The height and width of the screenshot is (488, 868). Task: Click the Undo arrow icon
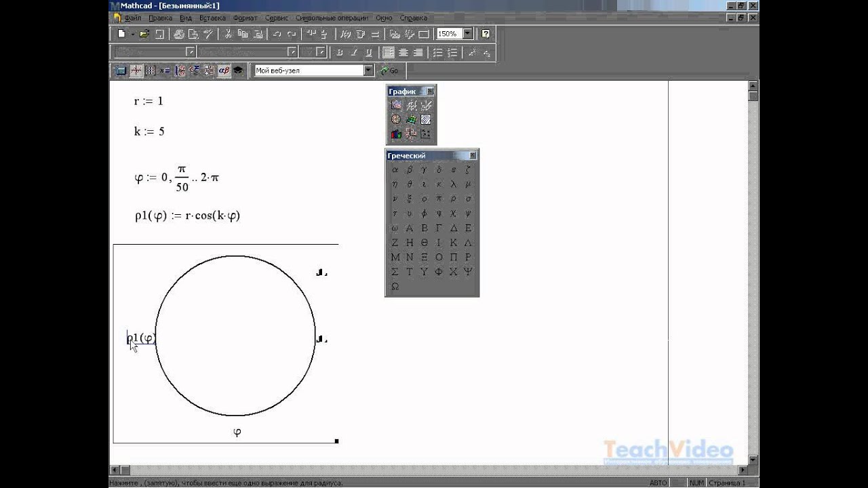coord(277,34)
